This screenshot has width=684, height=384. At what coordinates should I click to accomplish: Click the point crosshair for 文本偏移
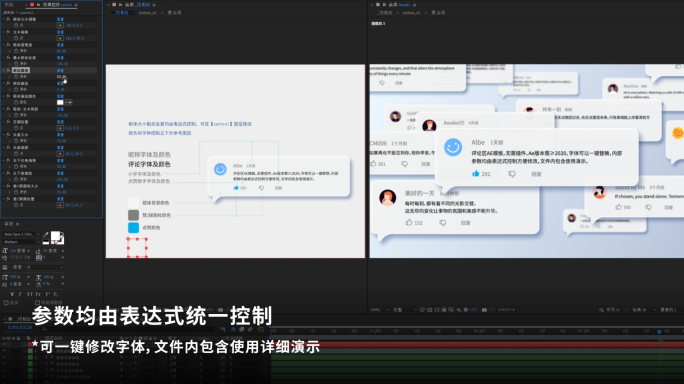60,38
